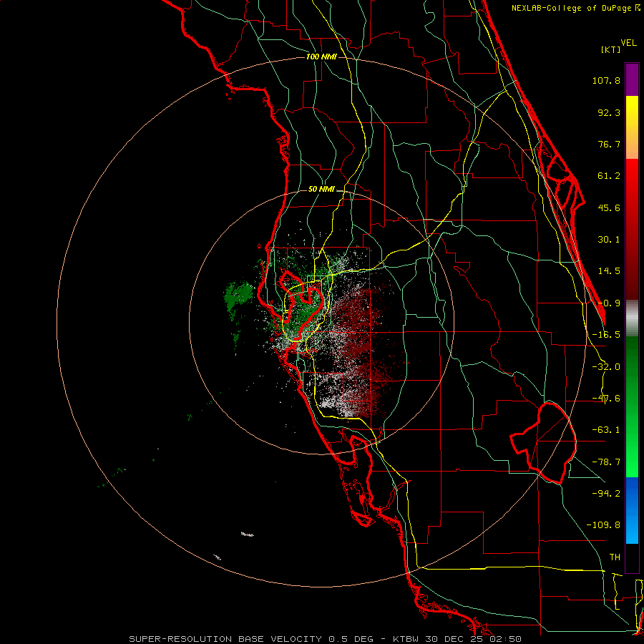The width and height of the screenshot is (644, 644).
Task: Click the -47.6 velocity scale value
Action: click(x=606, y=399)
